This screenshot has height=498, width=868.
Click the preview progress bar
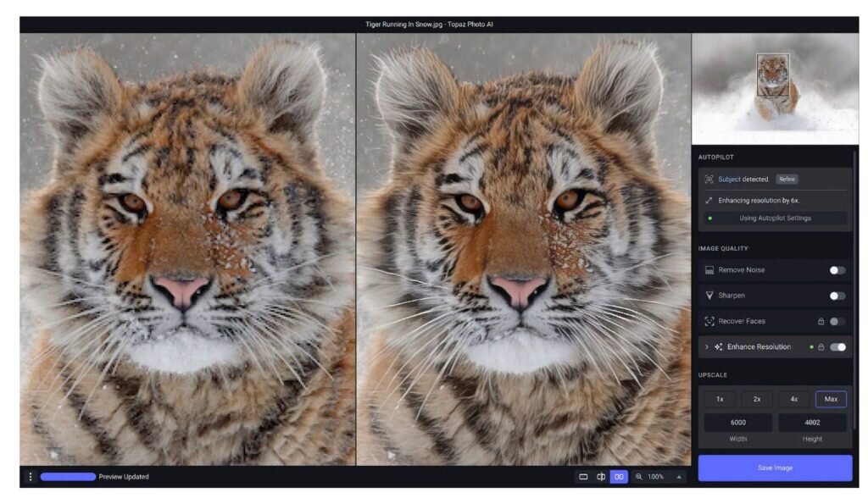click(68, 477)
